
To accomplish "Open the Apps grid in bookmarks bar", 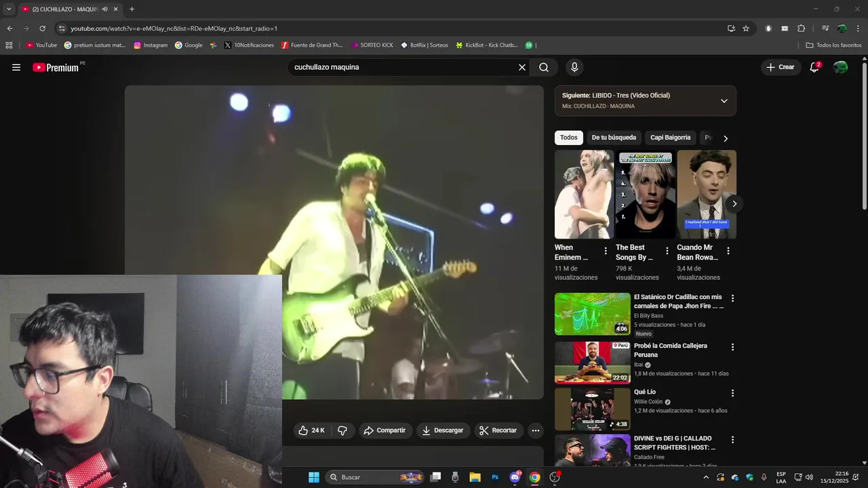I will (x=9, y=45).
